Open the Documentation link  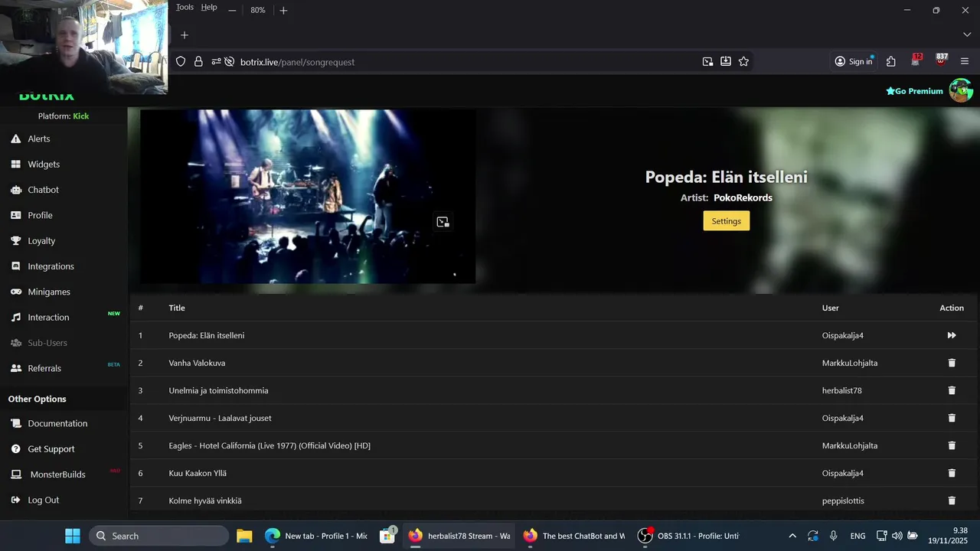(57, 423)
